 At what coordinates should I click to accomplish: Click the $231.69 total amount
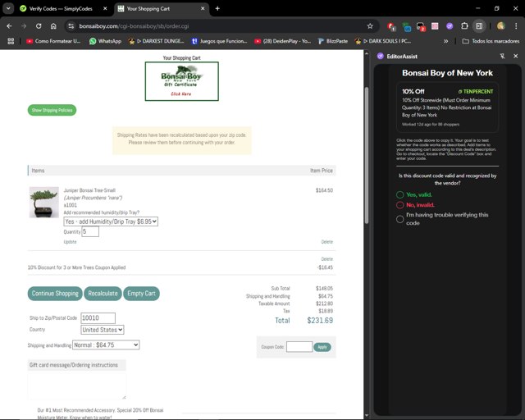(320, 321)
